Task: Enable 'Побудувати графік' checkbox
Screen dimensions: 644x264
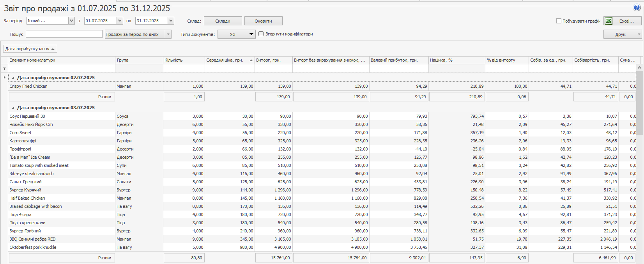Action: tap(559, 21)
